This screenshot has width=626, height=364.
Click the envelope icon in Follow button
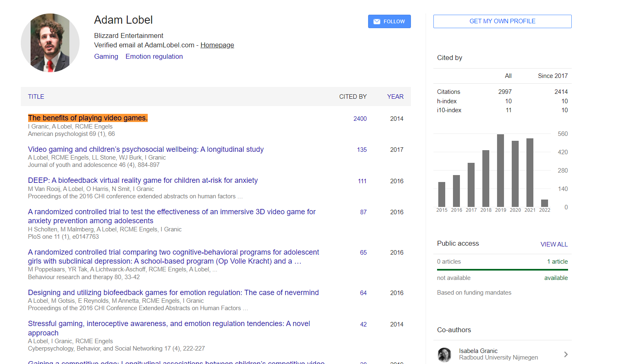[x=377, y=22]
